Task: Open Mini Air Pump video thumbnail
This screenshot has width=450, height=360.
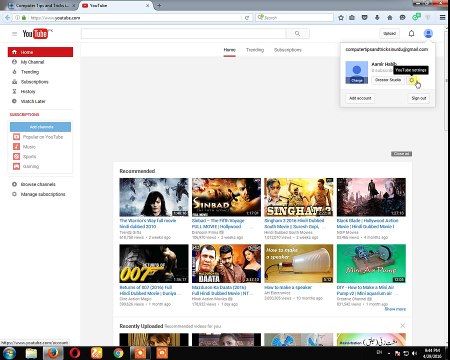Action: (371, 263)
